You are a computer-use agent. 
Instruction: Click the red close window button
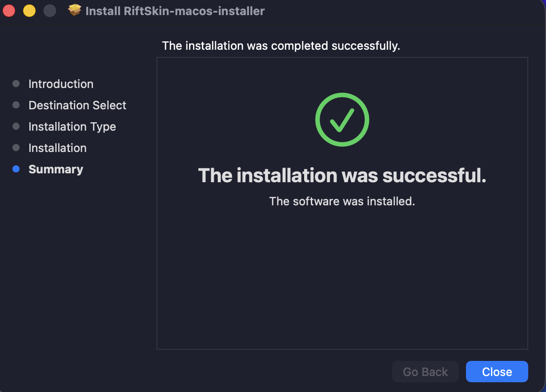point(8,10)
